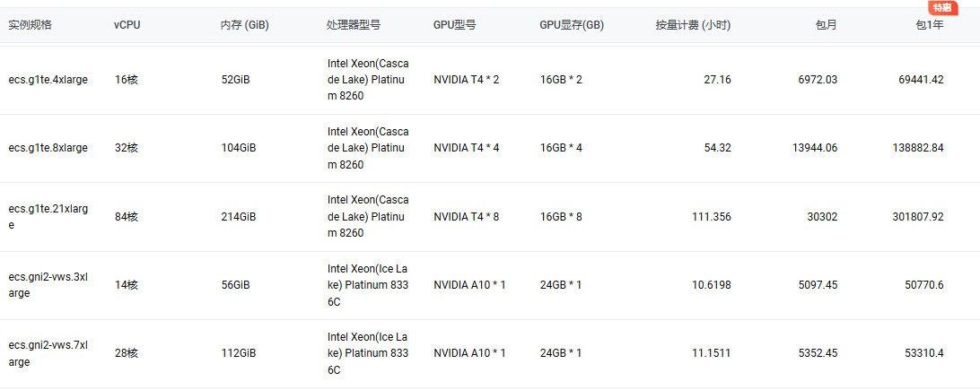
Task: Click the 112GiB memory cell
Action: point(239,353)
